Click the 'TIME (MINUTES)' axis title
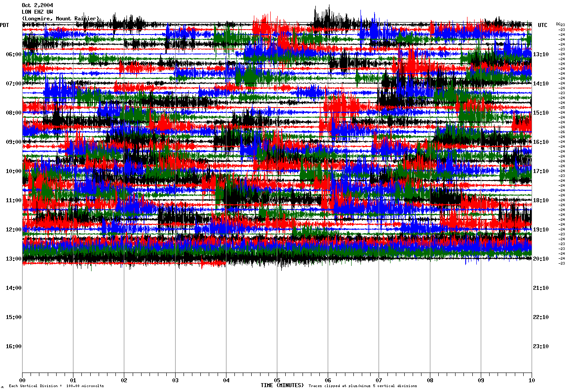The width and height of the screenshot is (567, 392). tap(282, 385)
